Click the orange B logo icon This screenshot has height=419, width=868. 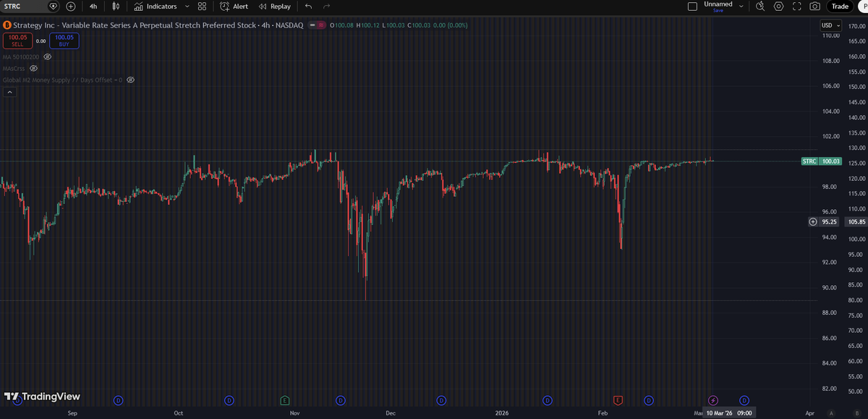point(7,25)
